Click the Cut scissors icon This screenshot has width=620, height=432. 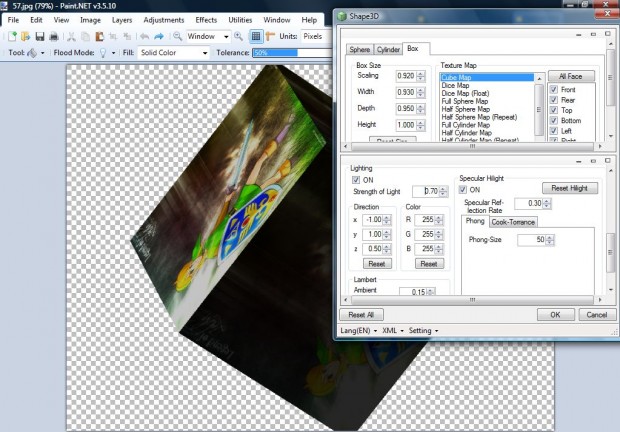tap(71, 36)
